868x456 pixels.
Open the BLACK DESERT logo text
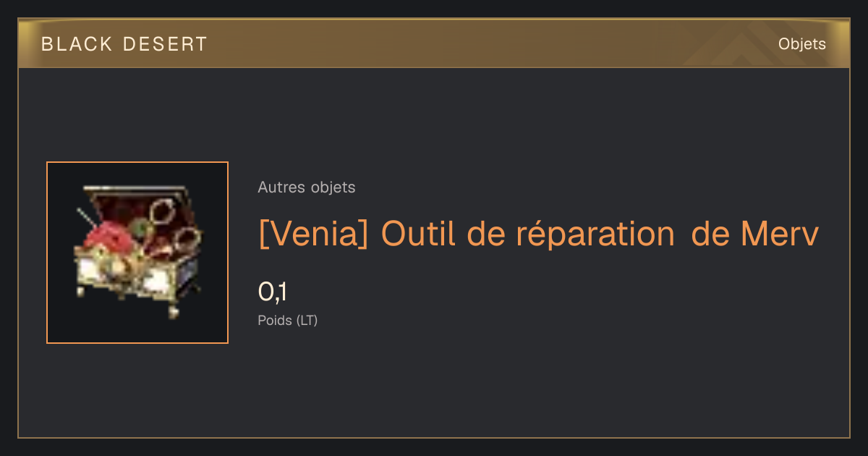pyautogui.click(x=124, y=44)
